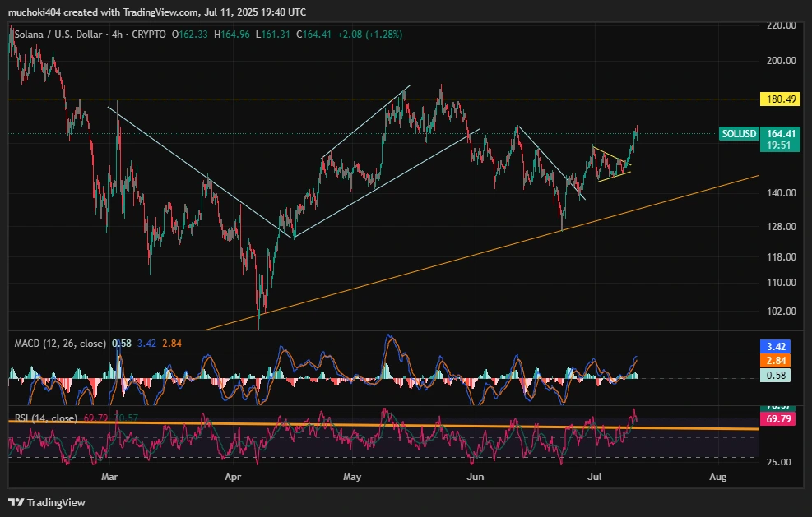Click the orange 2.84 signal value tag

(x=778, y=361)
